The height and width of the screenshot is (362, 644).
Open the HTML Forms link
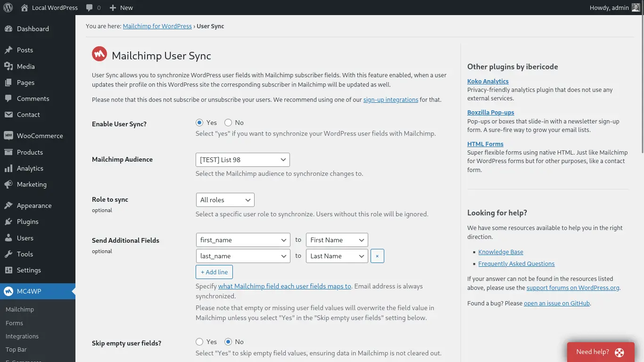[485, 144]
